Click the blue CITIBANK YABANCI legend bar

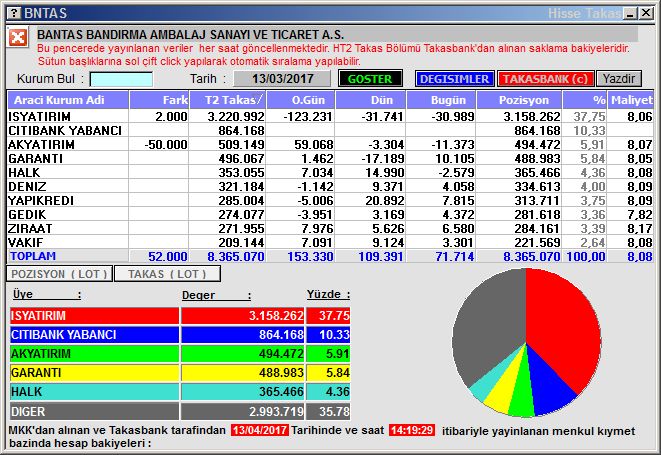coord(94,334)
